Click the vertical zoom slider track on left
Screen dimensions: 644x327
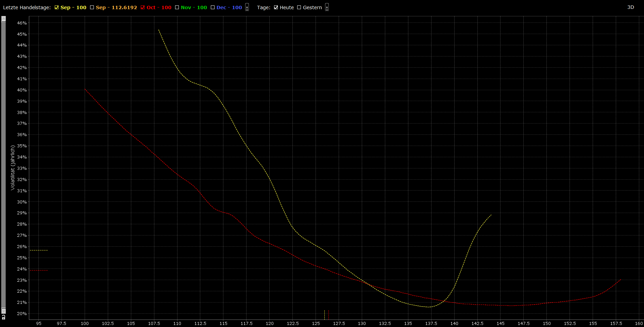tap(3, 163)
